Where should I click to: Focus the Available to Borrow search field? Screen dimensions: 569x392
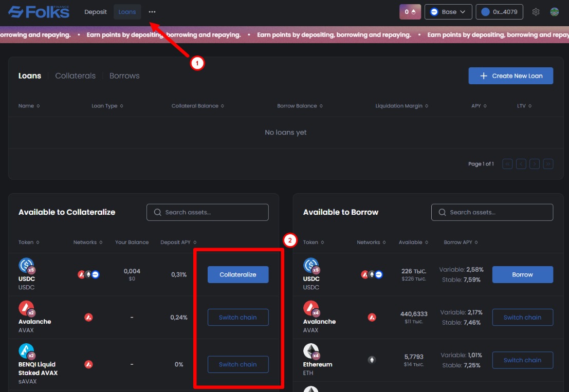click(x=492, y=212)
